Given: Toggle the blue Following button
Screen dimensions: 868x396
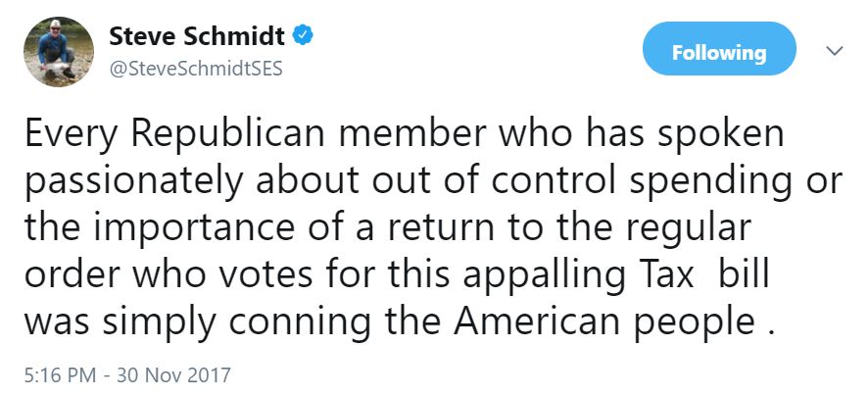Looking at the screenshot, I should tap(719, 51).
